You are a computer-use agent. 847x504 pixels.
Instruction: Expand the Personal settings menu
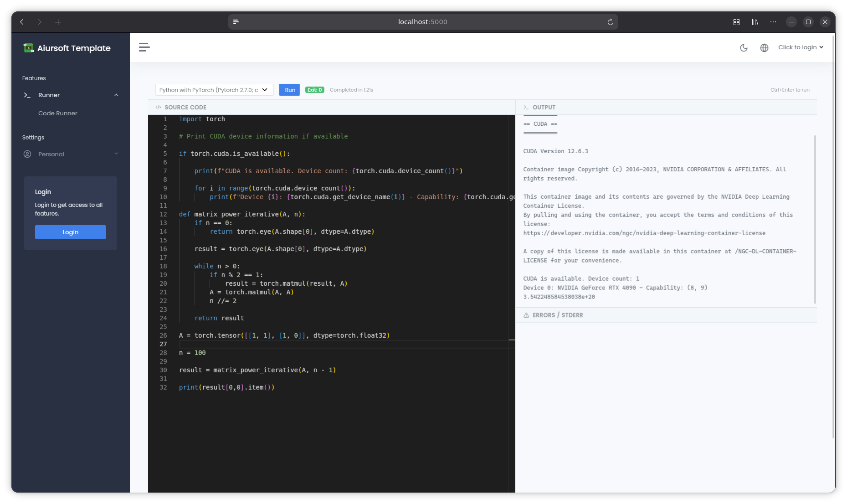point(71,154)
